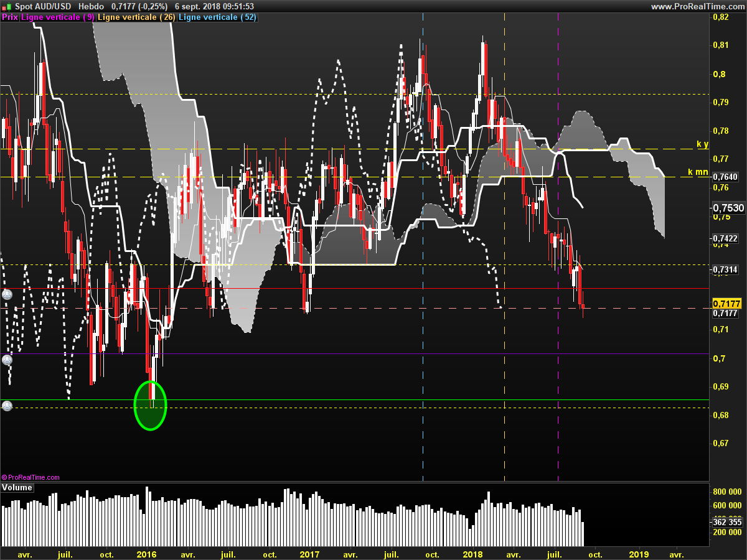Viewport: 747px width, 560px height.
Task: Open the Ligne verticale (52) label
Action: (x=217, y=17)
